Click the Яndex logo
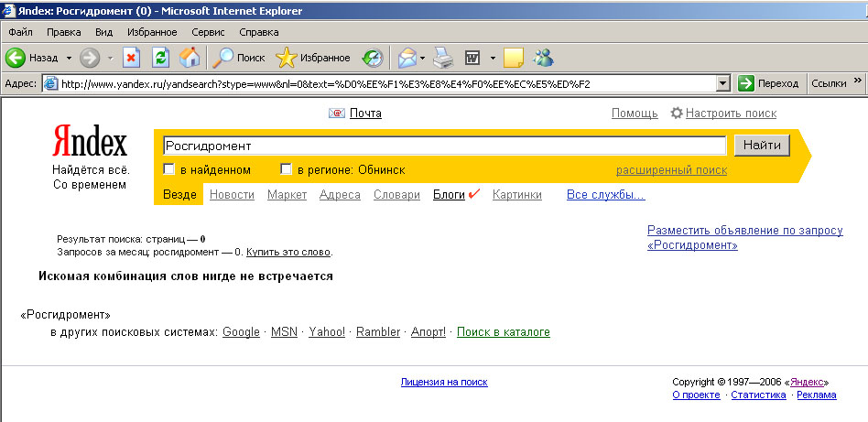The height and width of the screenshot is (422, 868). pyautogui.click(x=90, y=141)
